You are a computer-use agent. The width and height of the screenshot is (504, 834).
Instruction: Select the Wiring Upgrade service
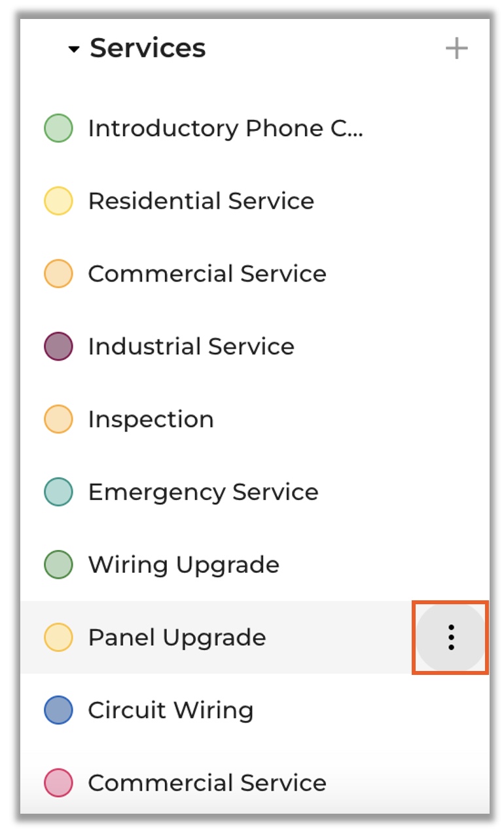183,564
